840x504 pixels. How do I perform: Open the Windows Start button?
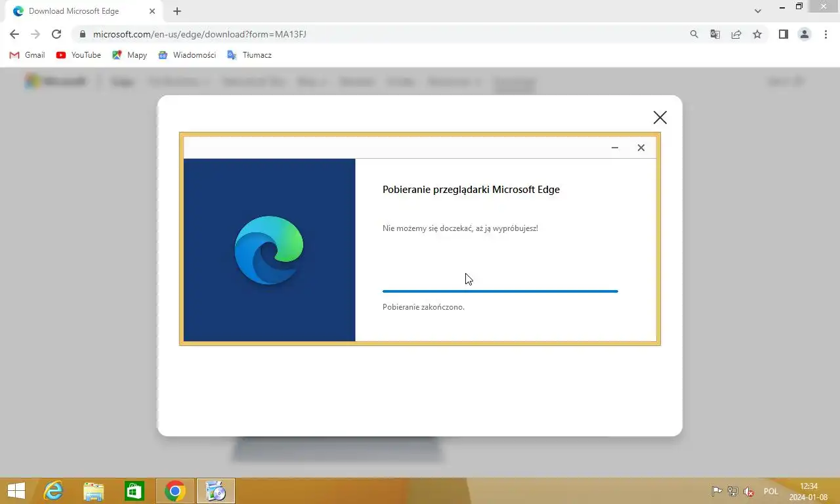coord(16,491)
